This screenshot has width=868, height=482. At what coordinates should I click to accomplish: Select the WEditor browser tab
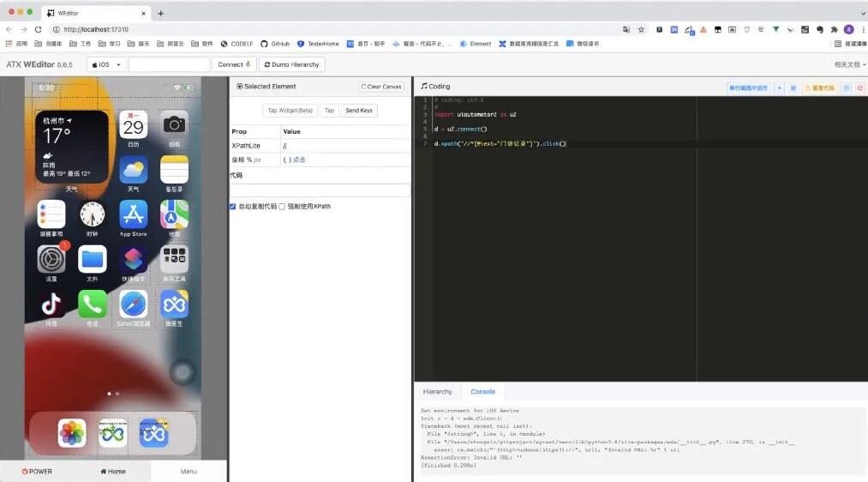coord(95,14)
